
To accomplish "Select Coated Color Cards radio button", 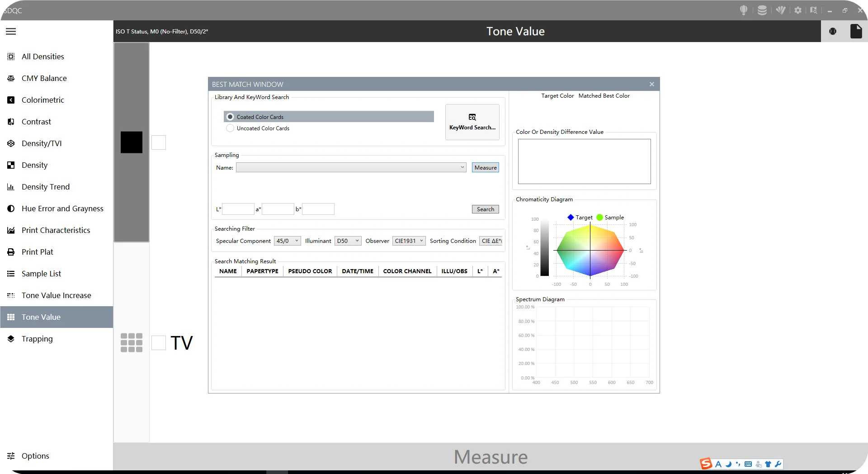I will pos(230,117).
